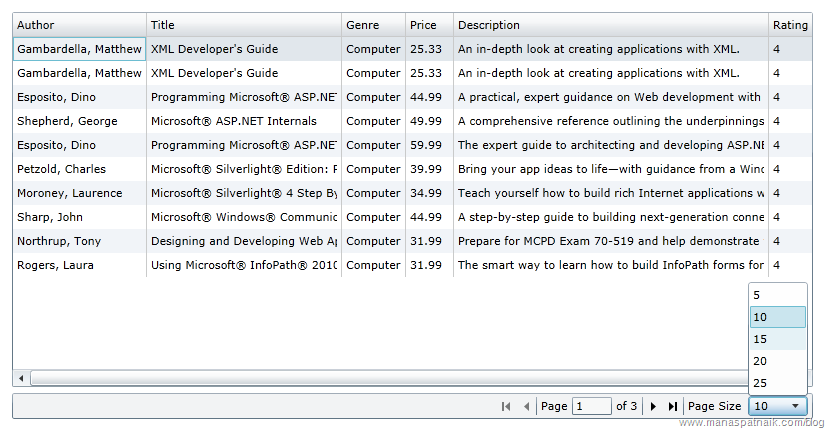The image size is (825, 428).
Task: Sort by the Rating column header
Action: coord(790,25)
